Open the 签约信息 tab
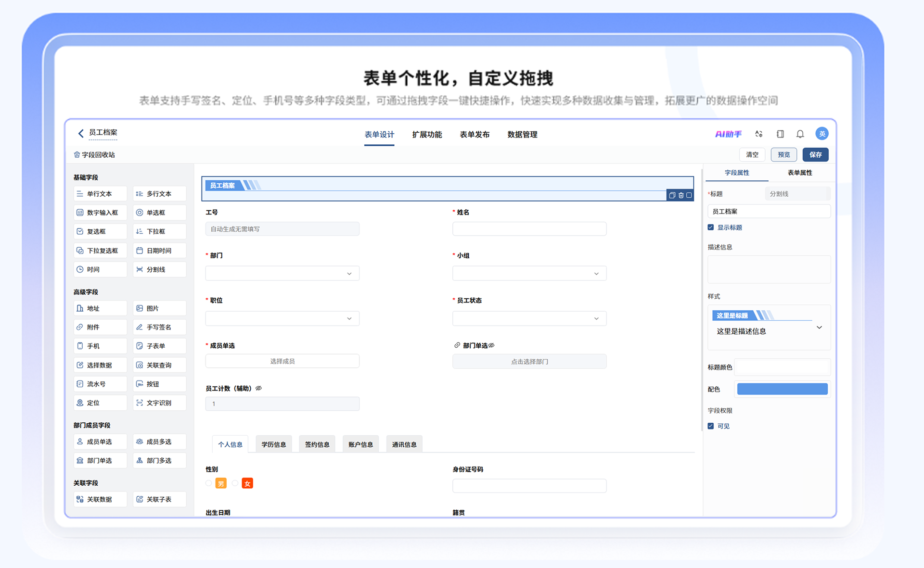This screenshot has width=924, height=568. [317, 444]
